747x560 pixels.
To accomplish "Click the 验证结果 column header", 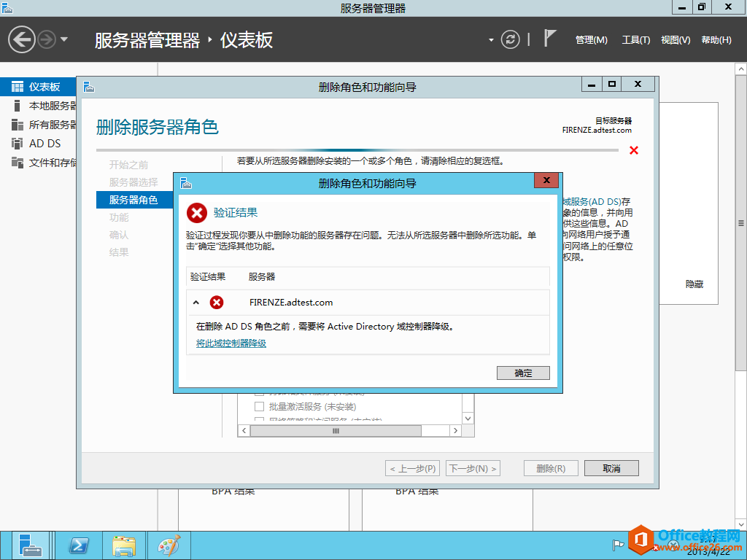I will [208, 276].
